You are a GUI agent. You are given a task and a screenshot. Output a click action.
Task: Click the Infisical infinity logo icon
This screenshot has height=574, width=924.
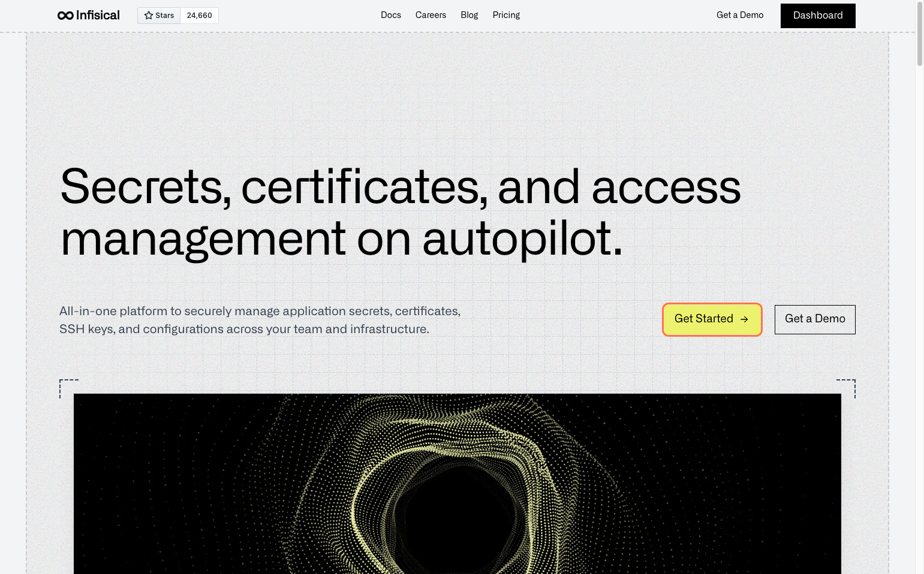click(65, 16)
